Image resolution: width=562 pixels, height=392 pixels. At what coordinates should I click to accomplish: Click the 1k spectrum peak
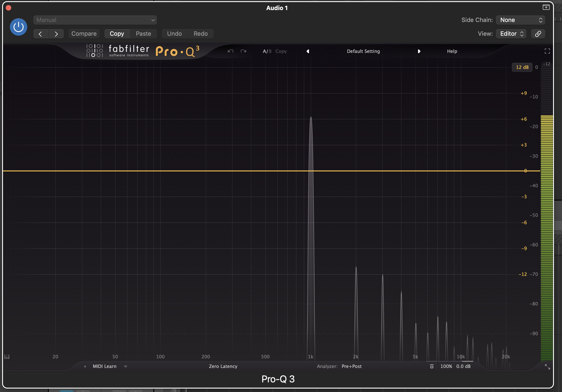[311, 238]
